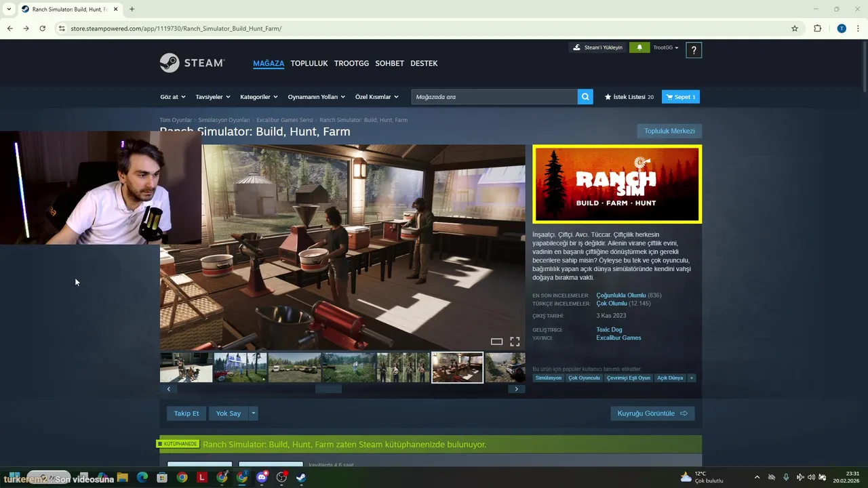The height and width of the screenshot is (488, 868).
Task: Expand the Tavsiyeler dropdown
Action: [x=213, y=97]
